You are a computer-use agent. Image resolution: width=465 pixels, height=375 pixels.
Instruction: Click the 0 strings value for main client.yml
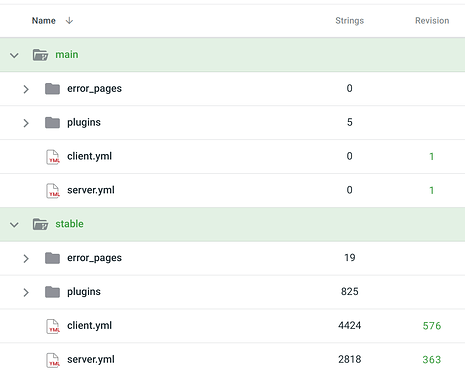[349, 156]
